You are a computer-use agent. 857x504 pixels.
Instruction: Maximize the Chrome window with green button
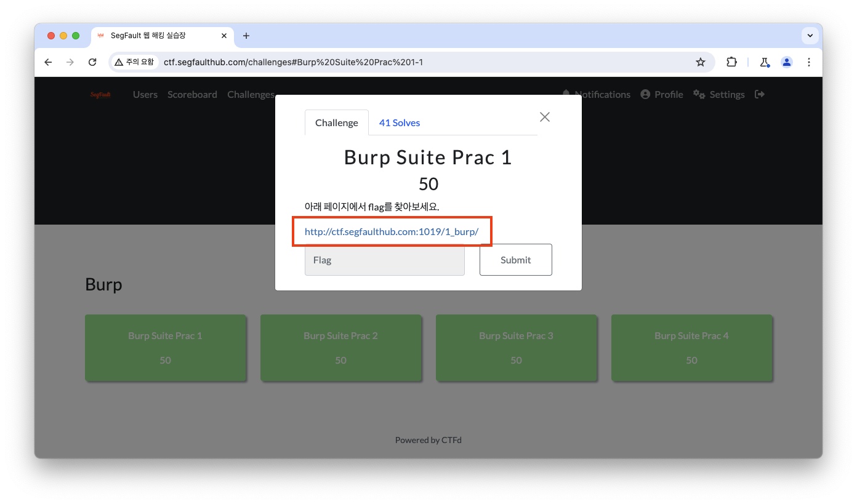pos(76,36)
